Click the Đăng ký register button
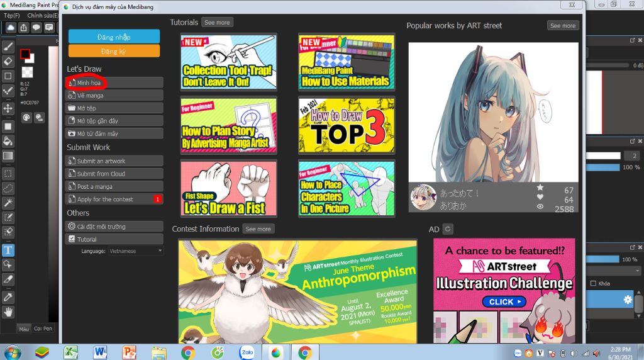This screenshot has width=644, height=360. [114, 52]
